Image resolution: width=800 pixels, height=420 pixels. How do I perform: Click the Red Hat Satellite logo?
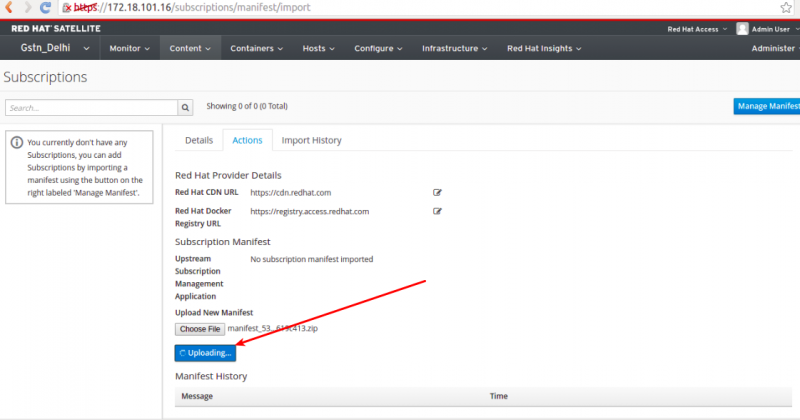[56, 29]
